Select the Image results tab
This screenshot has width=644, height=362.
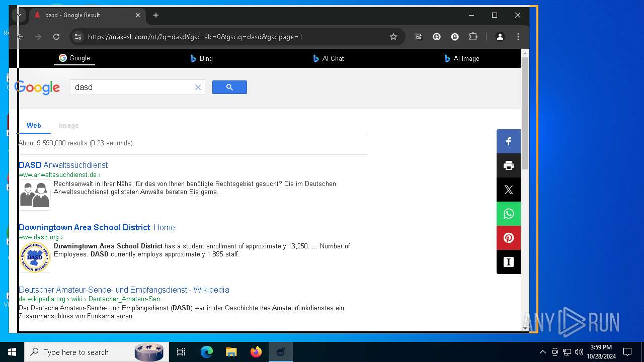click(x=69, y=125)
